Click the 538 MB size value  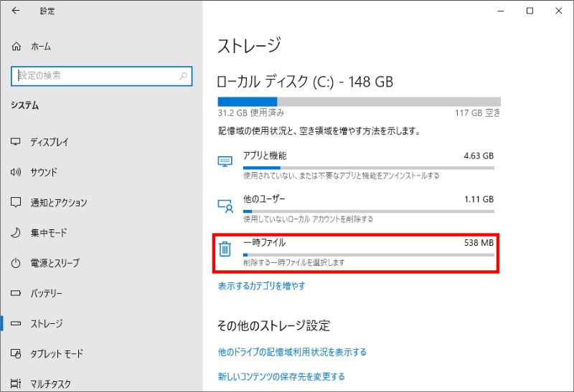(479, 243)
